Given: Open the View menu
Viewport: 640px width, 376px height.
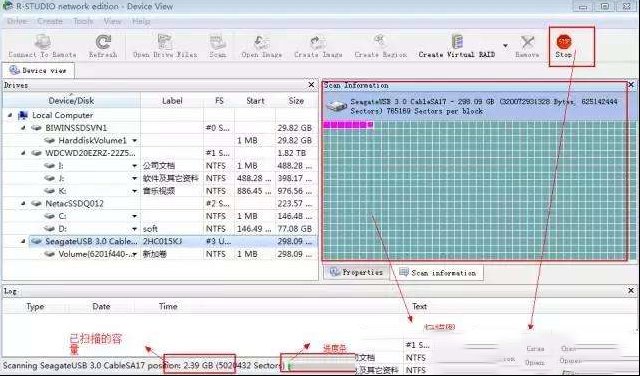Looking at the screenshot, I should (112, 21).
